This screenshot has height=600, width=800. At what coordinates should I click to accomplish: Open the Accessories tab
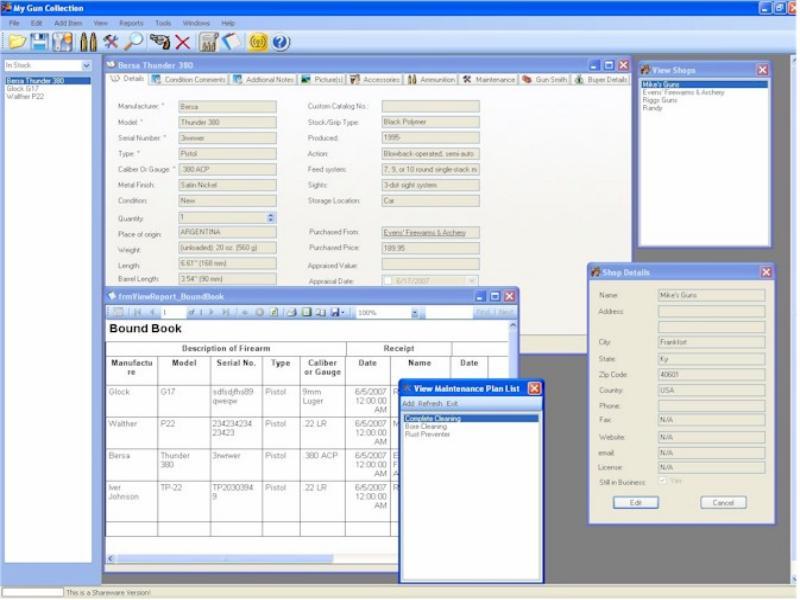375,80
